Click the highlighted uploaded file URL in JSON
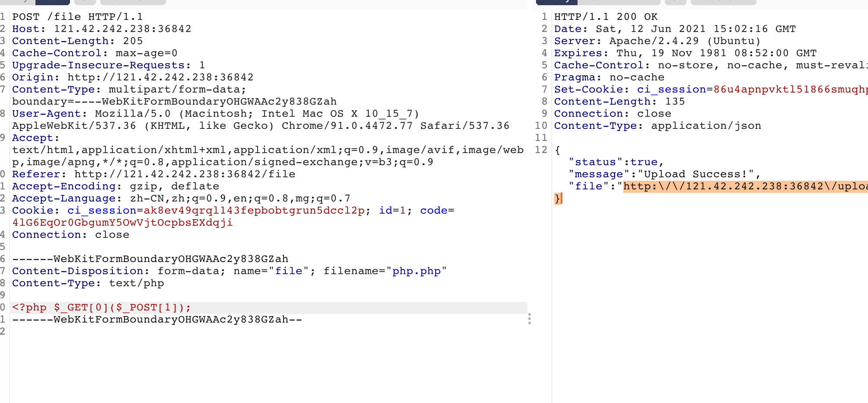The height and width of the screenshot is (403, 868). click(x=745, y=186)
